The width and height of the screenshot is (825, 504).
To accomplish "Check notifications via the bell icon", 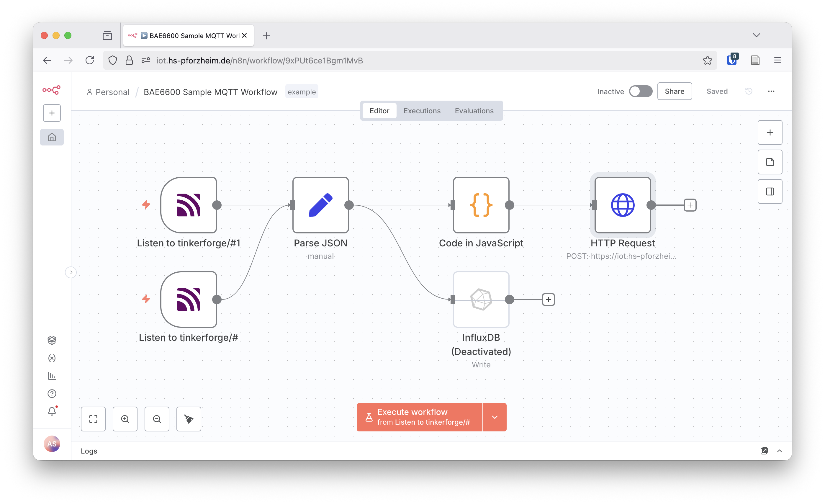I will point(52,411).
